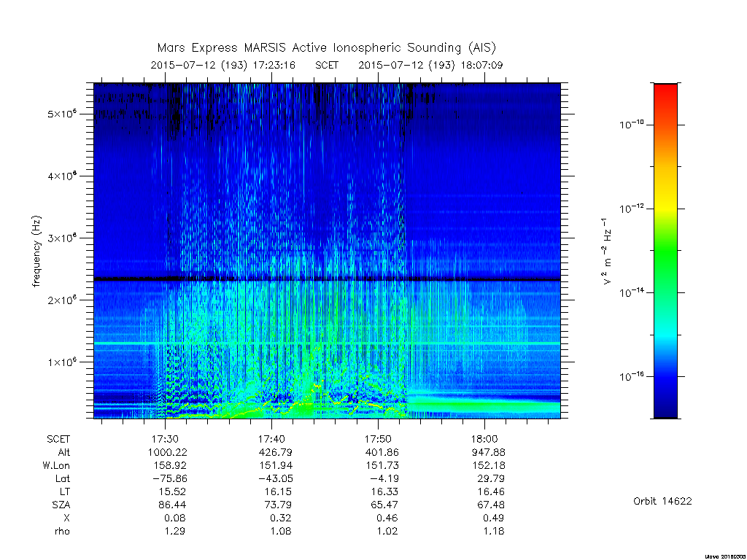The width and height of the screenshot is (747, 560).
Task: Click the 10⁻¹² label on the color scale
Action: tap(632, 208)
